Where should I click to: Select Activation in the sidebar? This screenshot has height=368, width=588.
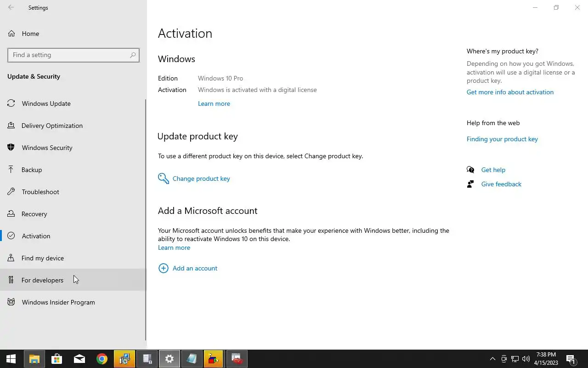coord(73,236)
